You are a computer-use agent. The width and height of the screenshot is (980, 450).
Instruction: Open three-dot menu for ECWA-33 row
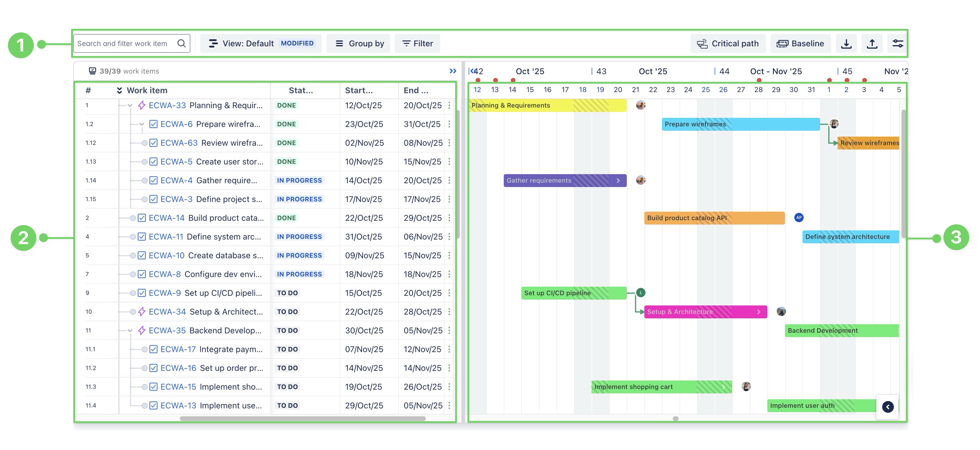click(x=449, y=106)
